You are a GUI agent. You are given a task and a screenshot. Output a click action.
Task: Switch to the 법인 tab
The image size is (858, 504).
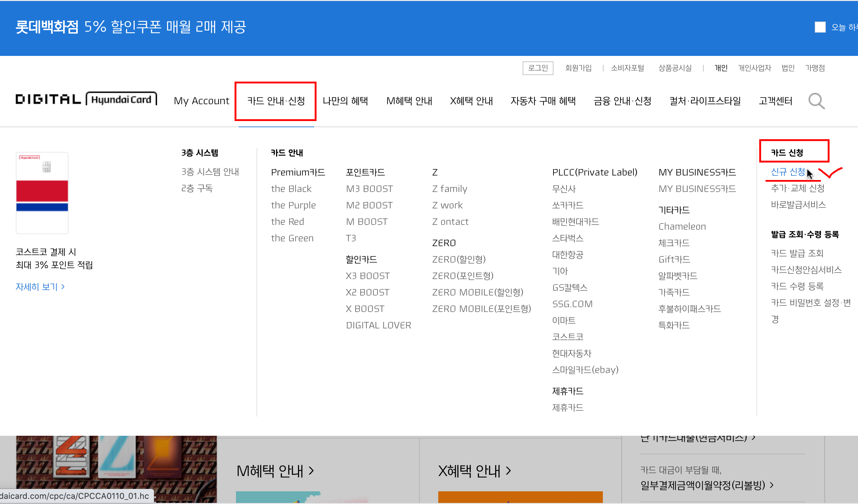tap(788, 68)
